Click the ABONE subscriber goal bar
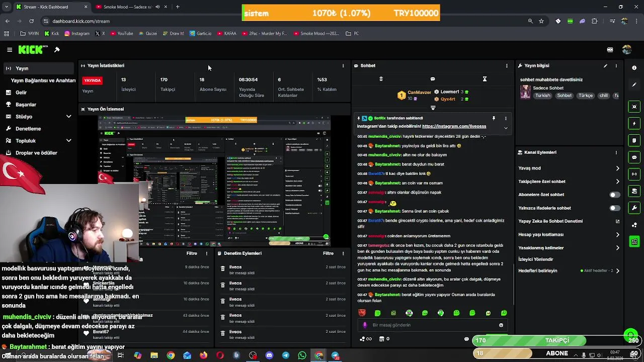The image size is (644, 362). tap(557, 353)
